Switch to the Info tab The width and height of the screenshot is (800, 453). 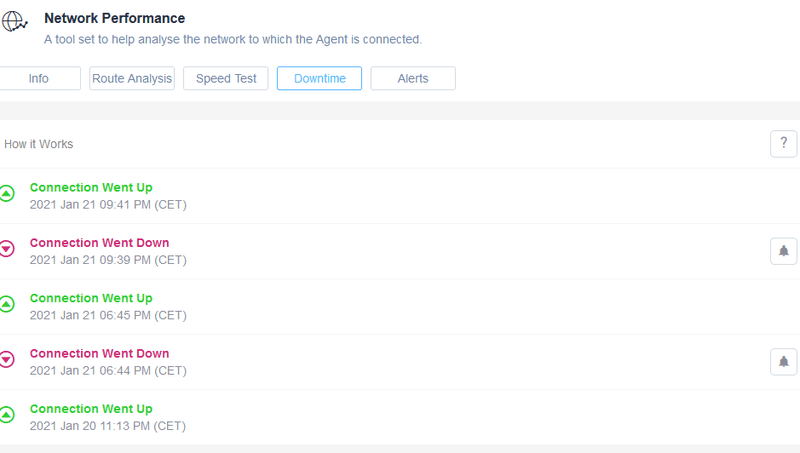39,79
